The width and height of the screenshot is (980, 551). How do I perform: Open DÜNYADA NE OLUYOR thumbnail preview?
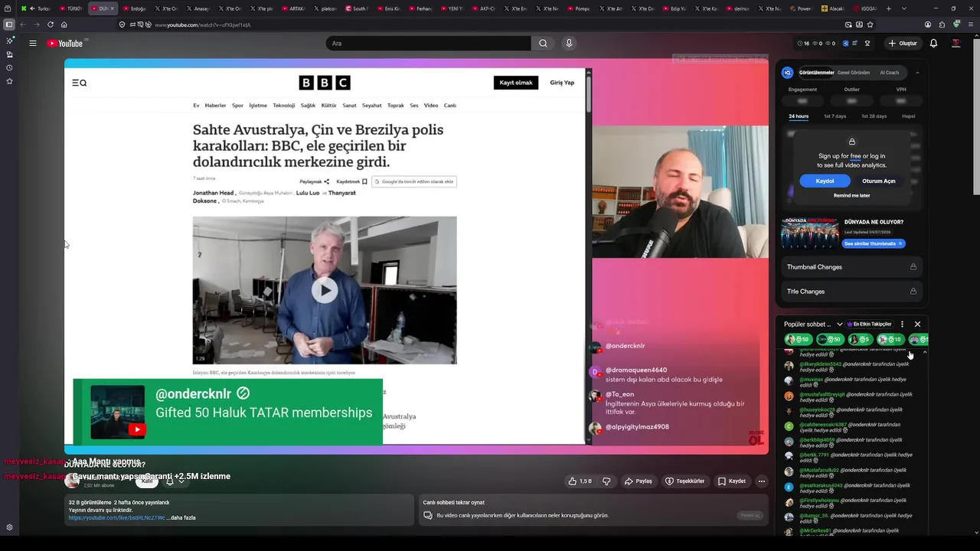click(810, 233)
